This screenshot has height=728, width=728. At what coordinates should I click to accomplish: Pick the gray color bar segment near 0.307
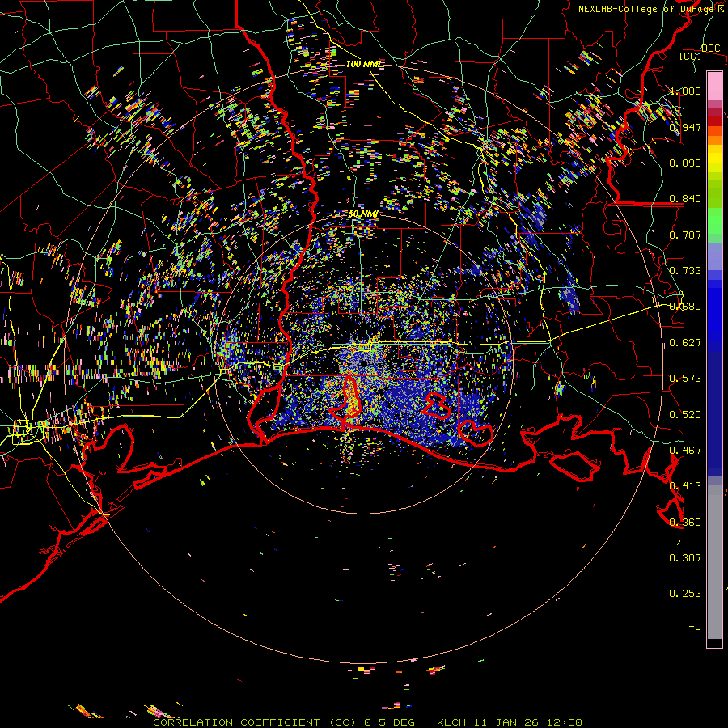pyautogui.click(x=714, y=562)
